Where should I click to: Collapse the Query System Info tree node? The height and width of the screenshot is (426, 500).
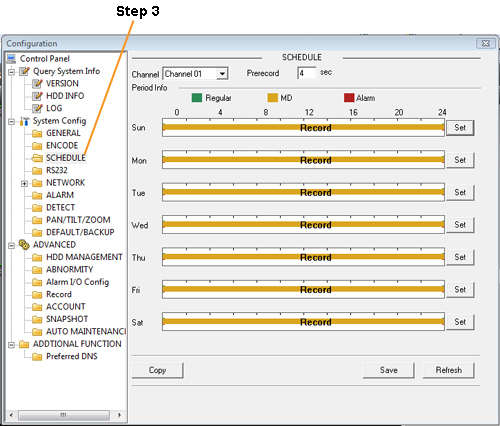(x=12, y=72)
